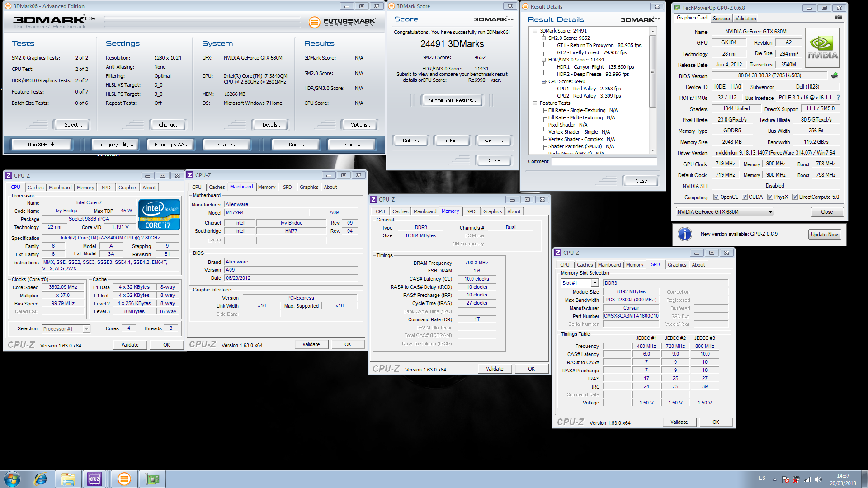The image size is (868, 488).
Task: Switch to CPU-Z taskbar icon
Action: point(94,479)
